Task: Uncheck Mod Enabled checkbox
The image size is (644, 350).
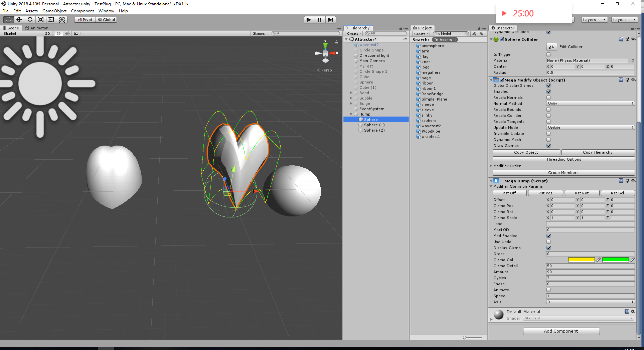Action: (x=548, y=236)
